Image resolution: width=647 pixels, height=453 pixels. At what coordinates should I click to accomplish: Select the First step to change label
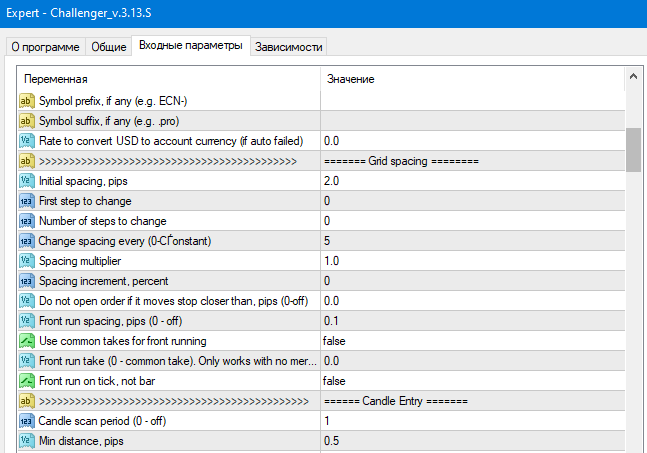[x=85, y=201]
